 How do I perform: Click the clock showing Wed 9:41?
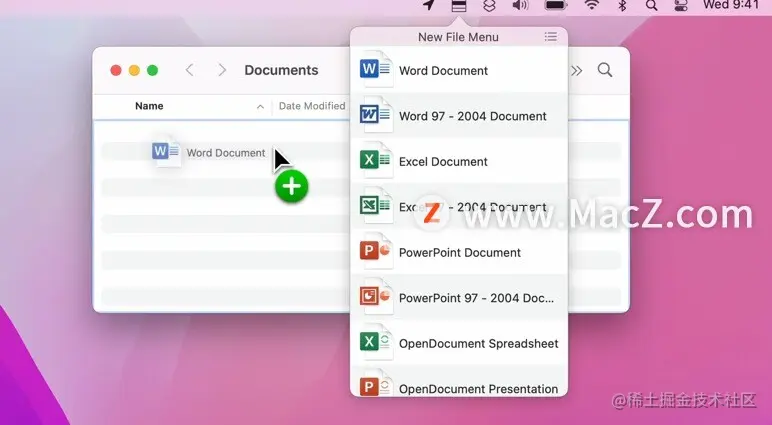point(731,5)
